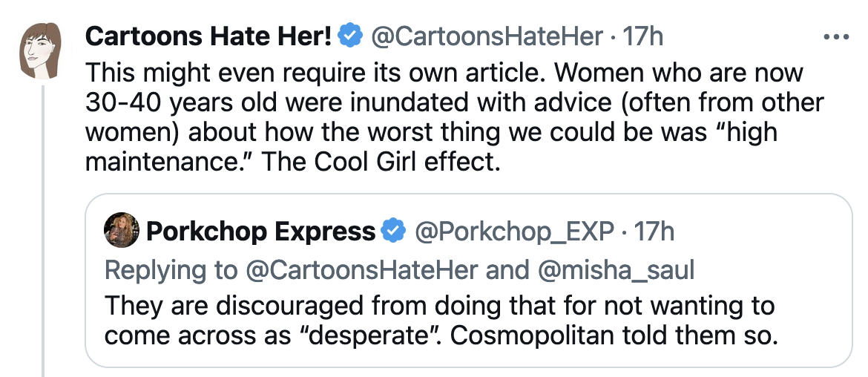Click the blue verified badge beside Cartoons Hate Her!
This screenshot has height=377, width=868.
(350, 36)
